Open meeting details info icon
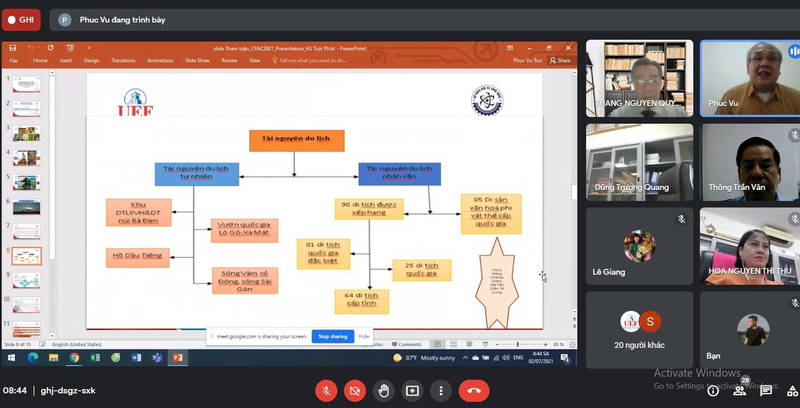Viewport: 800px width, 408px height. click(712, 390)
